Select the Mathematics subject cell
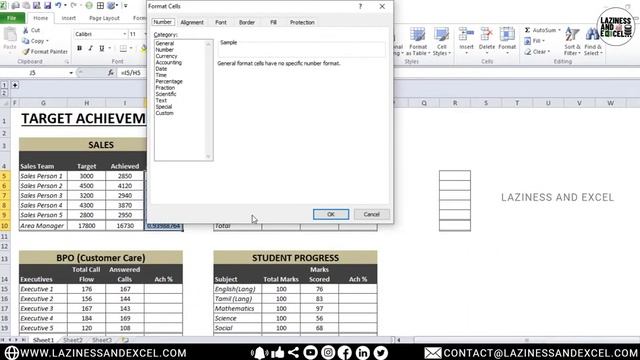This screenshot has width=640, height=360. (x=238, y=309)
